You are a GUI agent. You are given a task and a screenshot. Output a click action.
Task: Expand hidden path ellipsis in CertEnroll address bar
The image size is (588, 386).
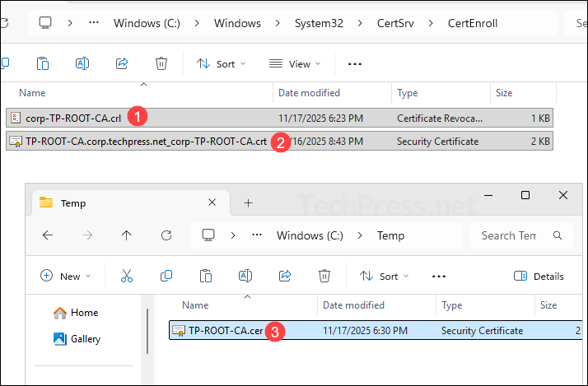coord(94,23)
